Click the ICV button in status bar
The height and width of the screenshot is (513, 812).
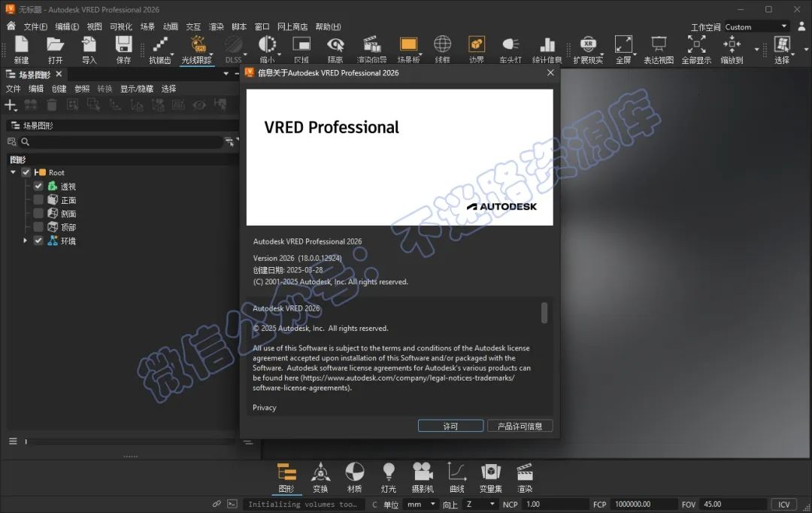(784, 504)
